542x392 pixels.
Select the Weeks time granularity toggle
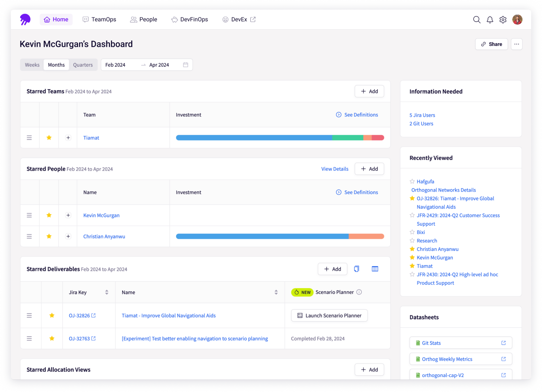click(33, 65)
